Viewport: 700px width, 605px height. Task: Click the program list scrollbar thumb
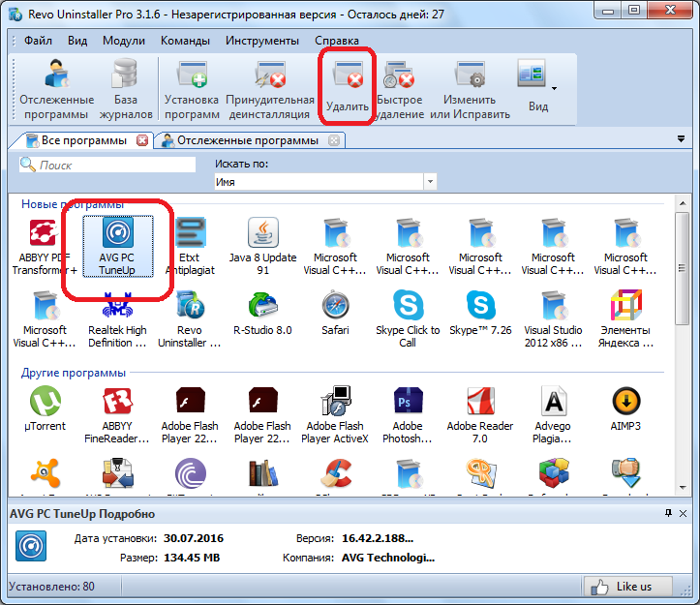(x=683, y=268)
